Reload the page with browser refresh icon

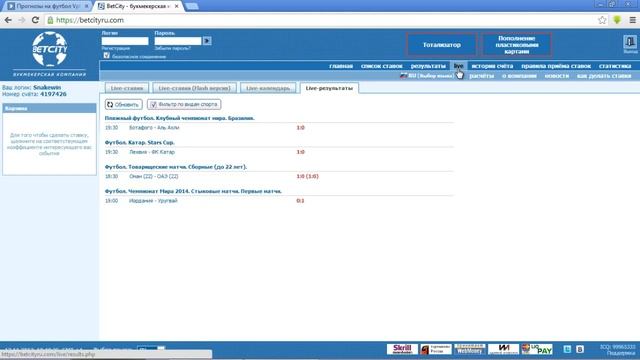(x=36, y=20)
